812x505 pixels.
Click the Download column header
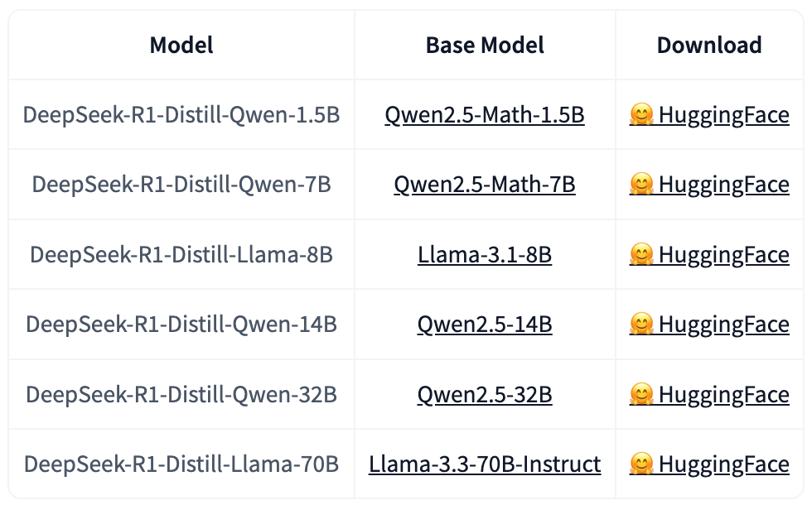(x=709, y=45)
